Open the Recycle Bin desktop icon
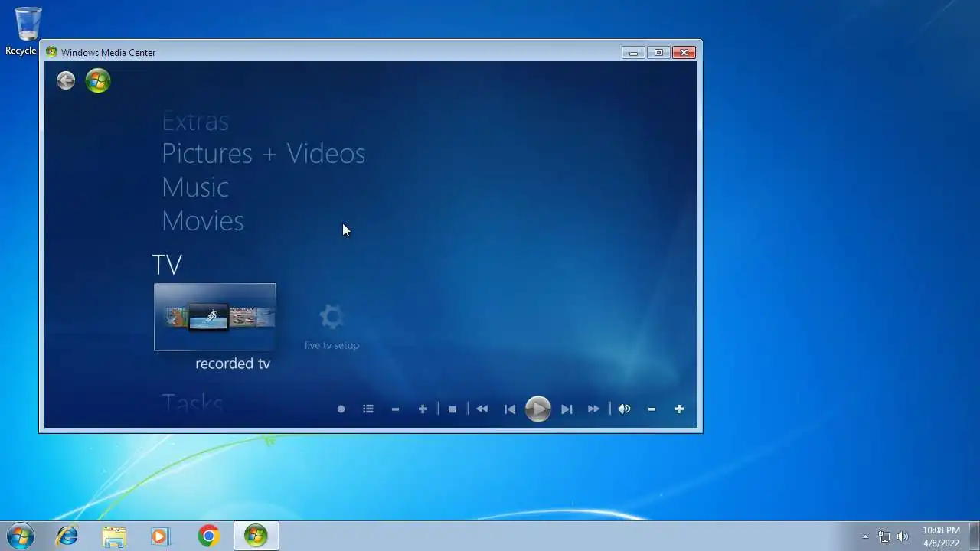Image resolution: width=980 pixels, height=551 pixels. pyautogui.click(x=28, y=31)
